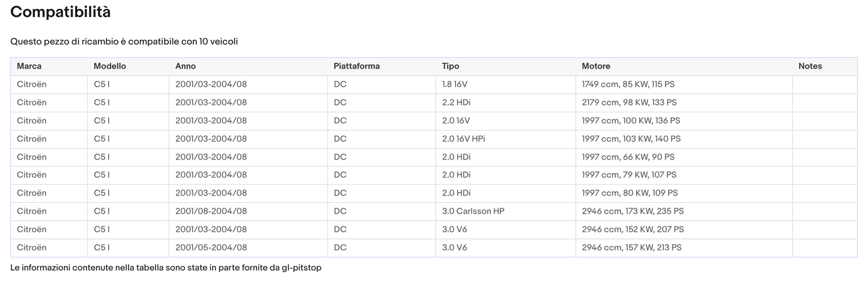Select the Anno column header
Screen dimensions: 868x284
point(186,66)
